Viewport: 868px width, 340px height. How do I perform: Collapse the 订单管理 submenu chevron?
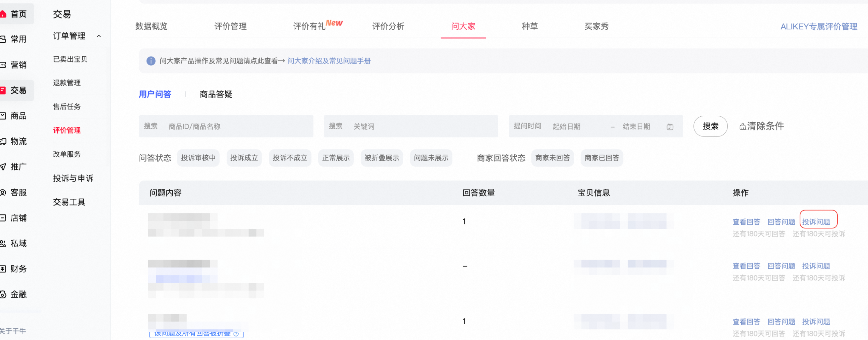[x=99, y=36]
